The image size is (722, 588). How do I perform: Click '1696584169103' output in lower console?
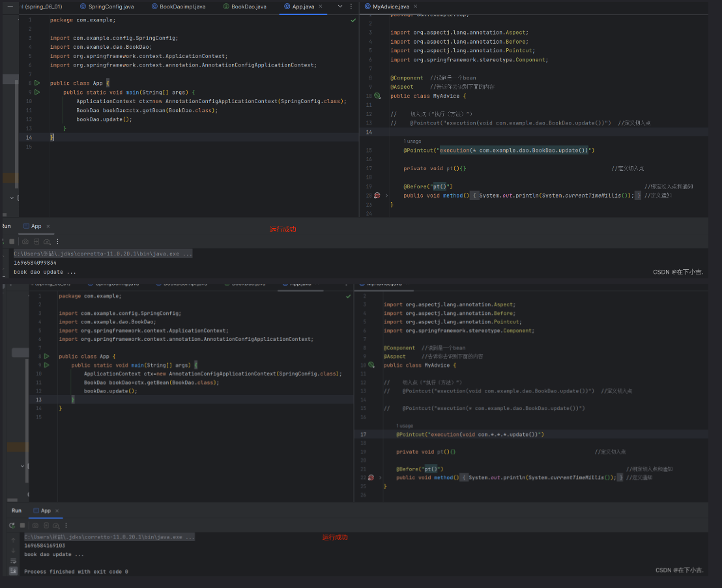point(45,546)
